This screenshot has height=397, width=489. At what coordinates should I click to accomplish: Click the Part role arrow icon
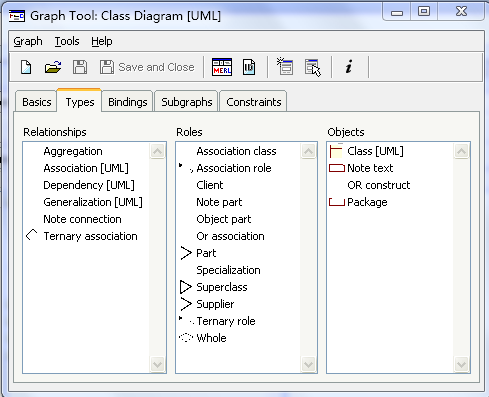coord(186,253)
